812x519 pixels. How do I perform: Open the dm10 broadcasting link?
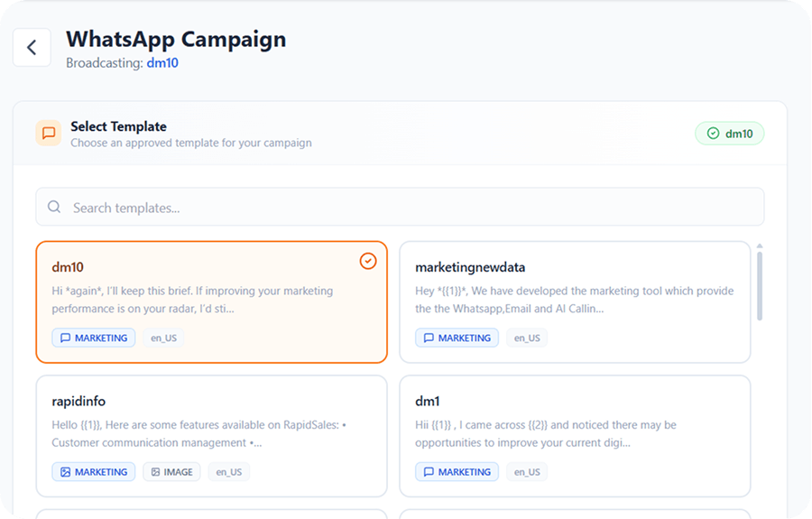pos(162,62)
